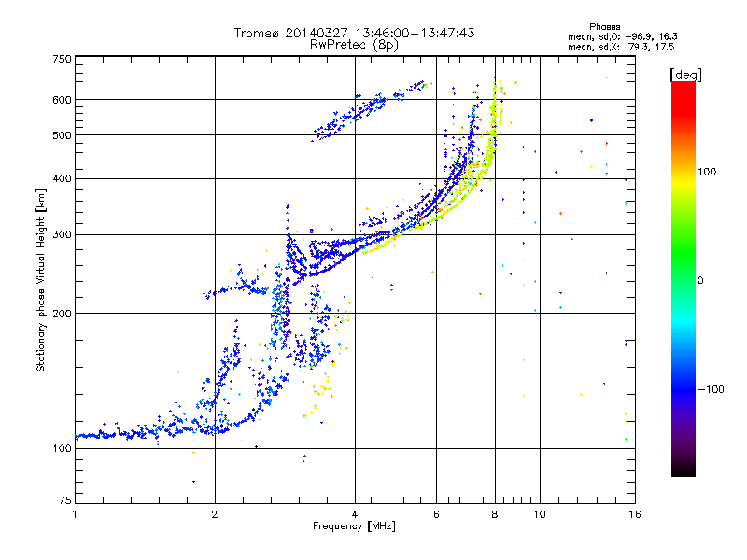
Task: Select the 'mean, sd,X: 79.3, 17.5' line
Action: pos(621,47)
